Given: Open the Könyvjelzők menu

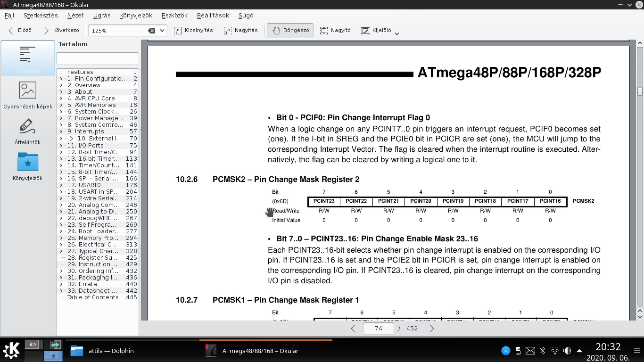Looking at the screenshot, I should 136,15.
